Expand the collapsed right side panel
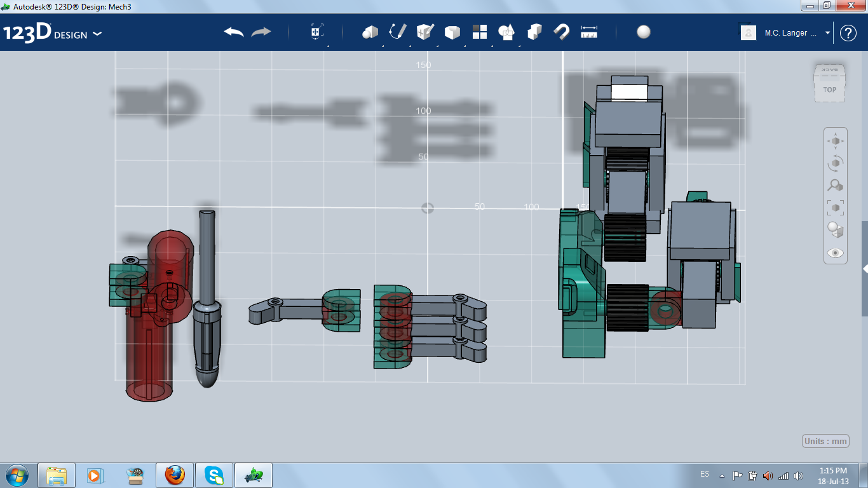Image resolution: width=868 pixels, height=488 pixels. 865,269
